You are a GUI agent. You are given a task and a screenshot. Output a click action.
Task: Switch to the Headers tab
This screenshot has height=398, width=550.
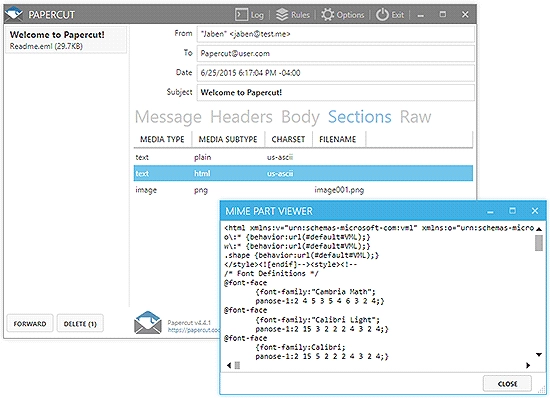coord(241,117)
